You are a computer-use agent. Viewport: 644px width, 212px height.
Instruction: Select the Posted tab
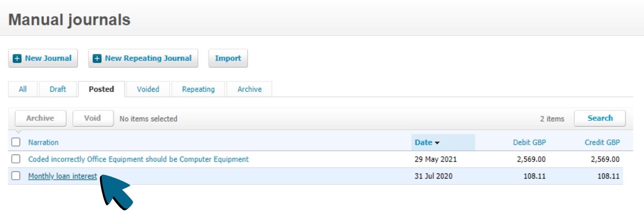(x=101, y=89)
